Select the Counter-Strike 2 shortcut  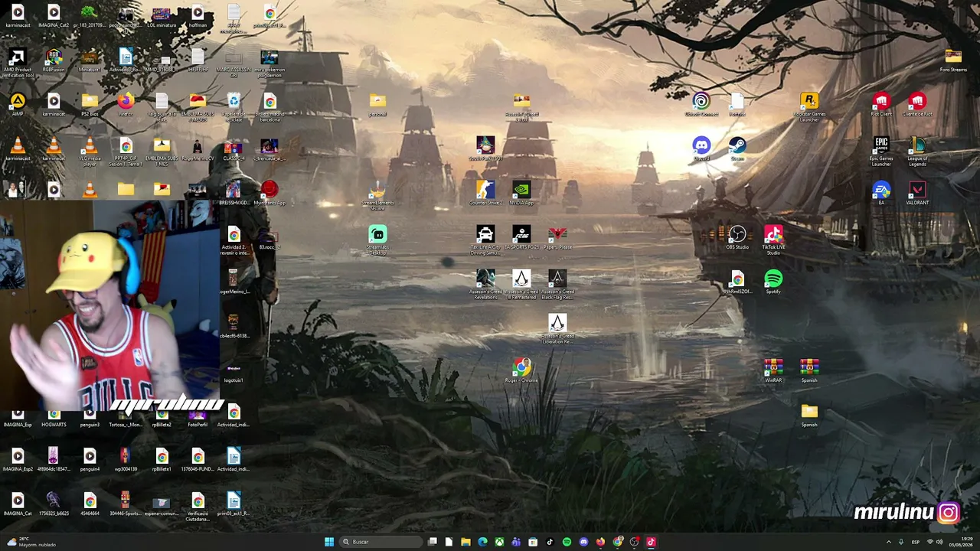[485, 194]
